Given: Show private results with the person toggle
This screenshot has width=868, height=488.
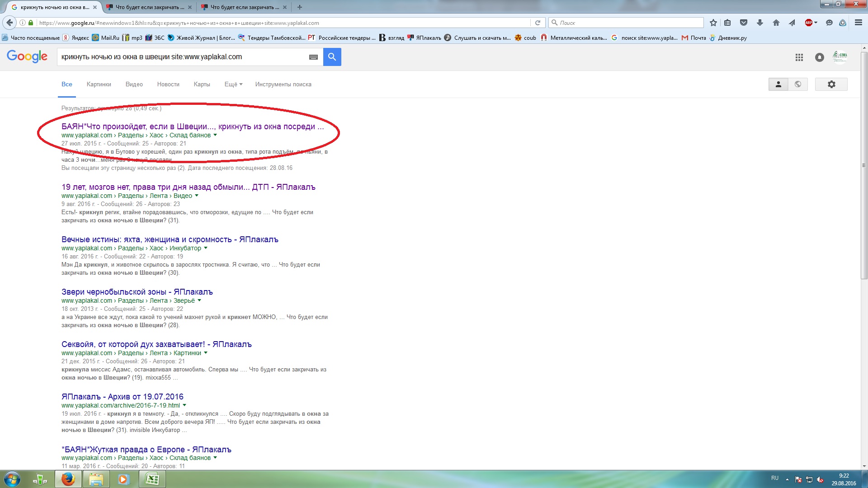Looking at the screenshot, I should click(778, 84).
